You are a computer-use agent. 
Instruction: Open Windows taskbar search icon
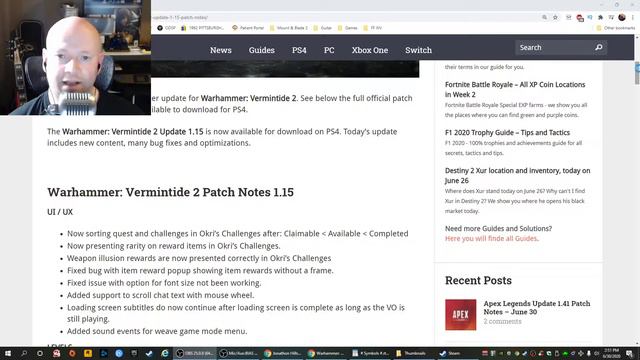click(x=24, y=353)
